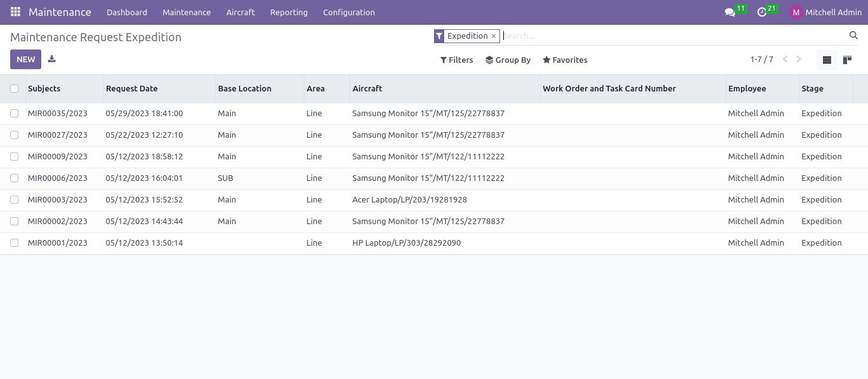Screen dimensions: 868x379
Task: Open the activities clock icon with 21 badge
Action: click(x=762, y=12)
